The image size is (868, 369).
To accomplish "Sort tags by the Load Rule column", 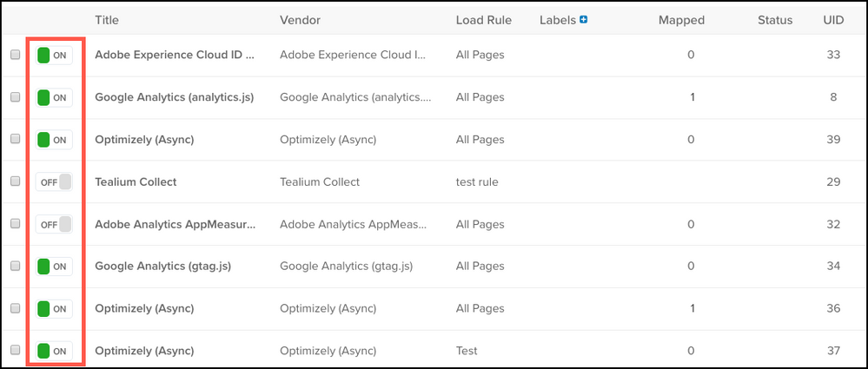I will click(x=483, y=20).
